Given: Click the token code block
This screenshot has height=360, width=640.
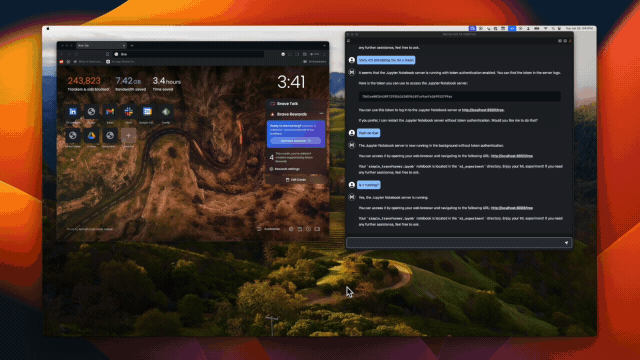Looking at the screenshot, I should point(459,96).
